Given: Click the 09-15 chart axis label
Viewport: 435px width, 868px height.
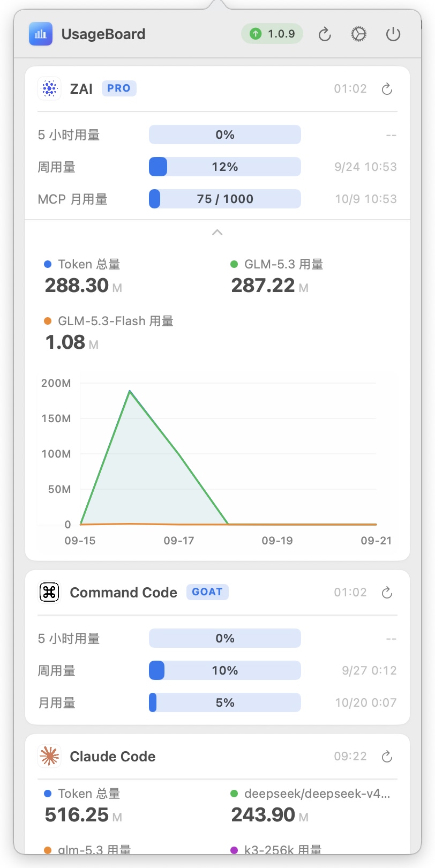Looking at the screenshot, I should point(80,541).
